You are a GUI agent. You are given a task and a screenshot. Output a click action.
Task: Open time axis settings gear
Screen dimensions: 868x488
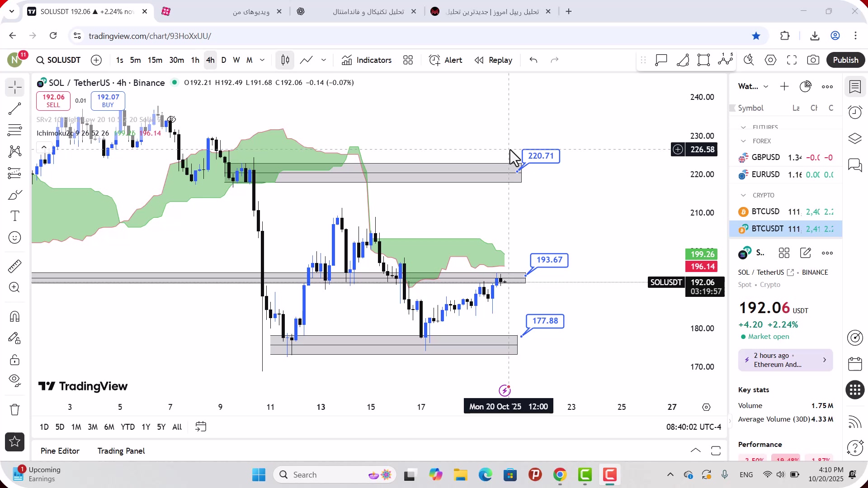[706, 407]
